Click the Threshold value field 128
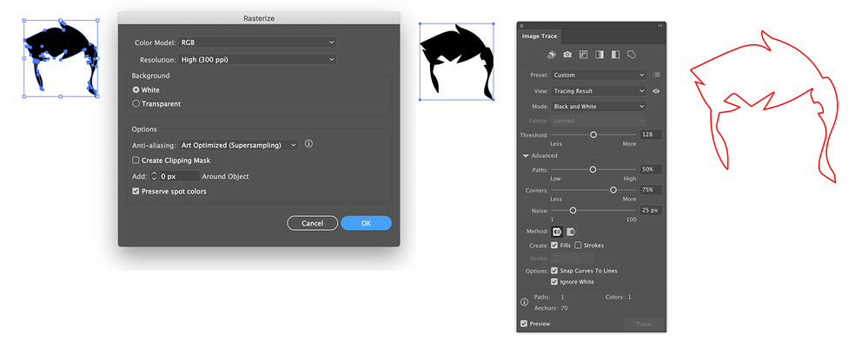Screen dimensions: 868x361 coord(651,135)
